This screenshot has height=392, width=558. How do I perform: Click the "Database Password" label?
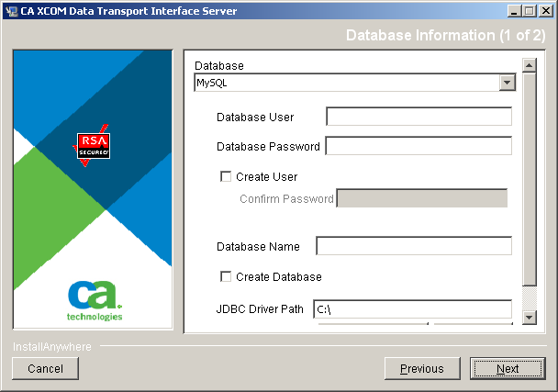268,146
